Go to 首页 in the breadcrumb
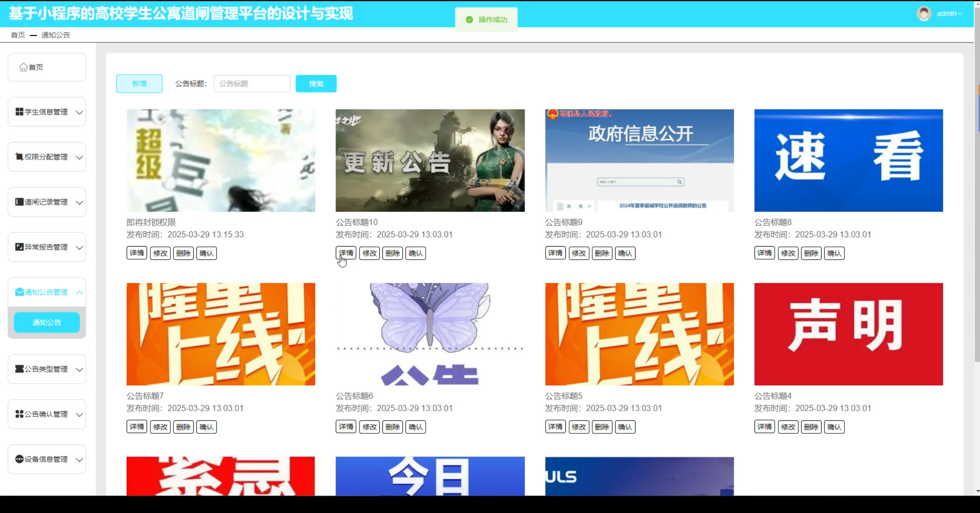The width and height of the screenshot is (980, 513). pos(18,35)
